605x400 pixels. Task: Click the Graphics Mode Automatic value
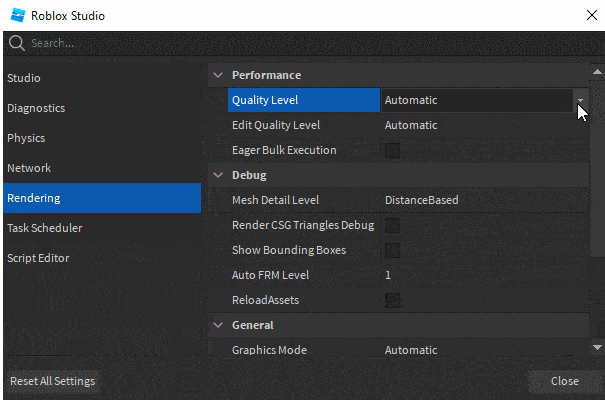(x=411, y=350)
